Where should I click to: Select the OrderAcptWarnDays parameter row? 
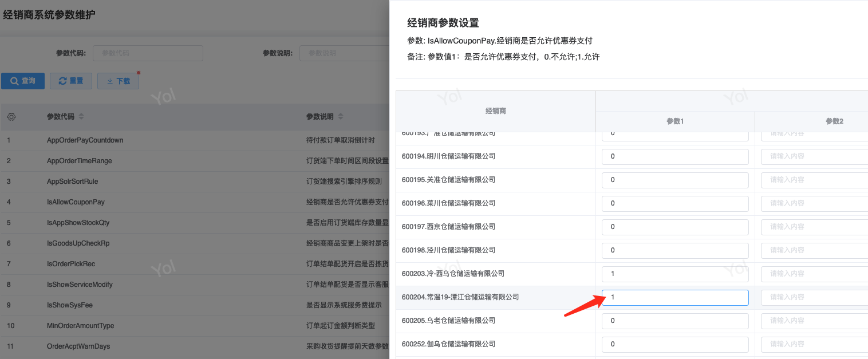pyautogui.click(x=195, y=346)
